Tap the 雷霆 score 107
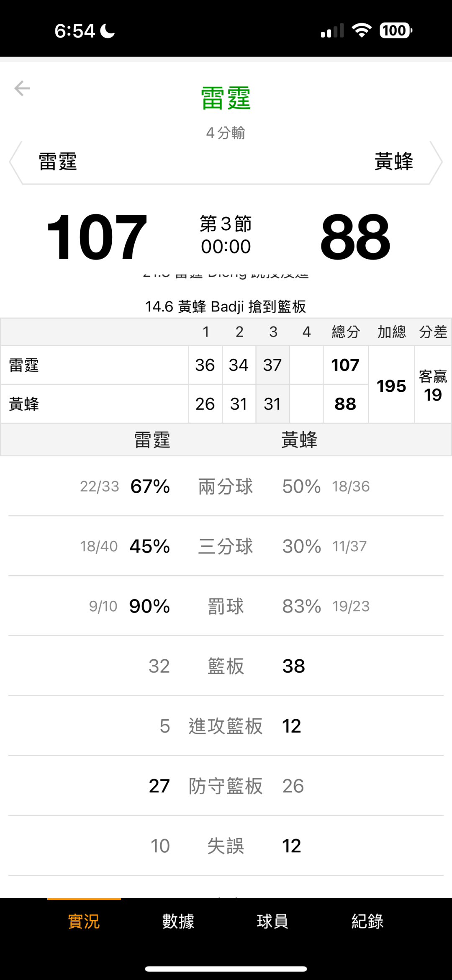Image resolution: width=452 pixels, height=980 pixels. tap(97, 237)
